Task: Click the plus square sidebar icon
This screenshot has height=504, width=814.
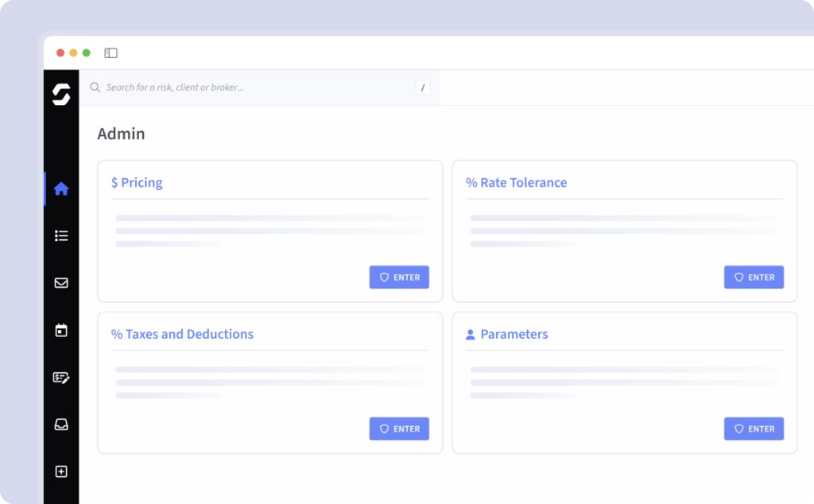Action: pos(61,471)
